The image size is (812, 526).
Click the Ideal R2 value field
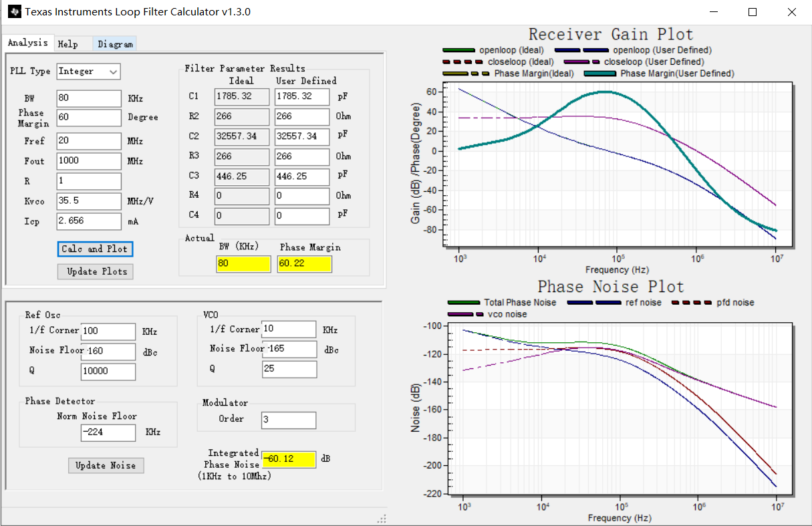tap(242, 117)
